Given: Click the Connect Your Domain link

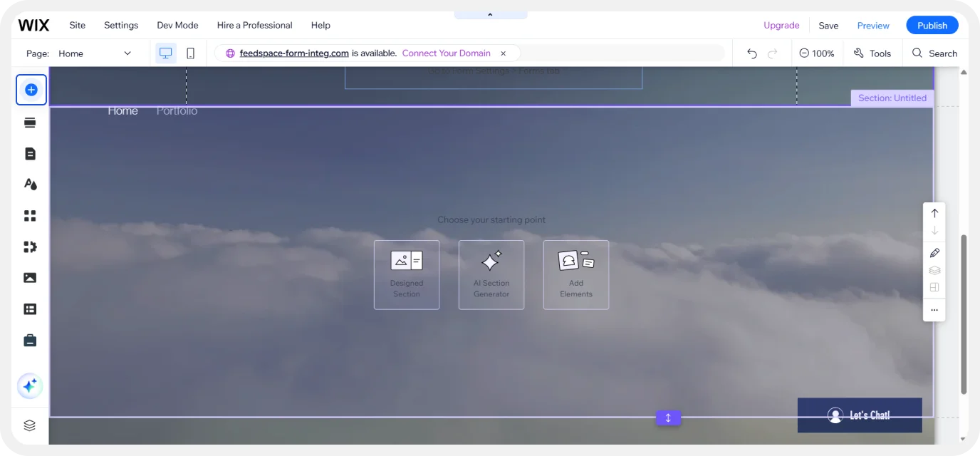Looking at the screenshot, I should (446, 53).
